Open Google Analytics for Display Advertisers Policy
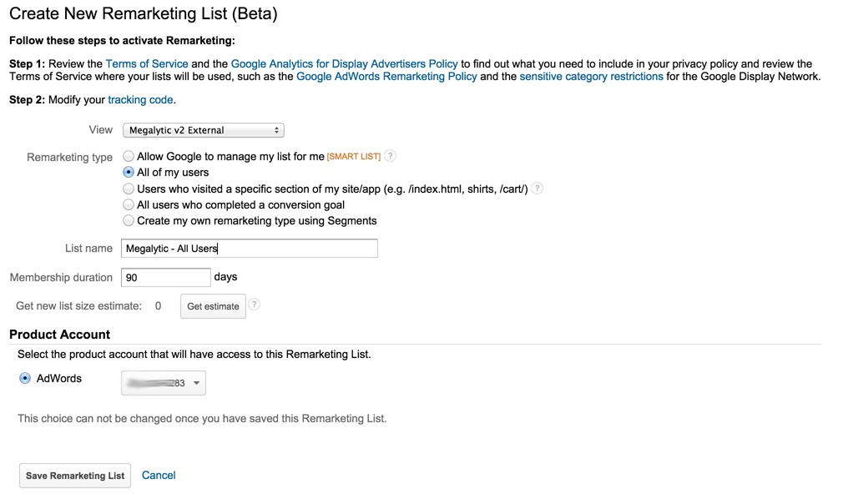The image size is (843, 504). pos(344,63)
